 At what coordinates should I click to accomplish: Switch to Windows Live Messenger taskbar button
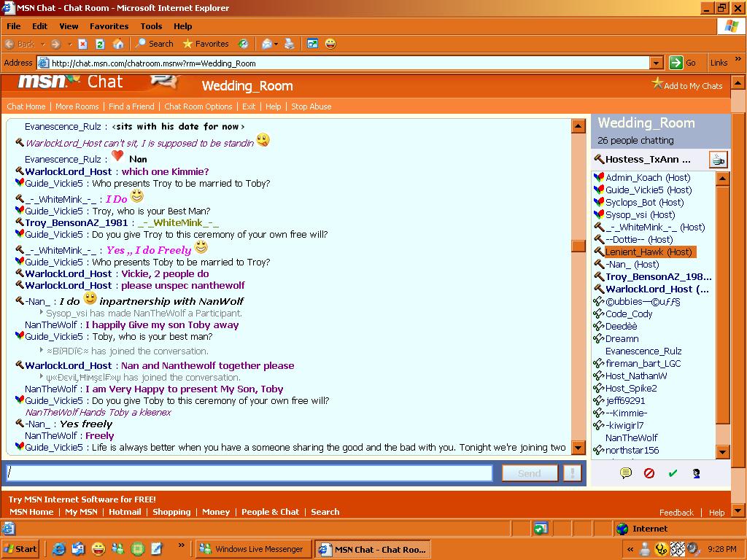click(x=253, y=549)
